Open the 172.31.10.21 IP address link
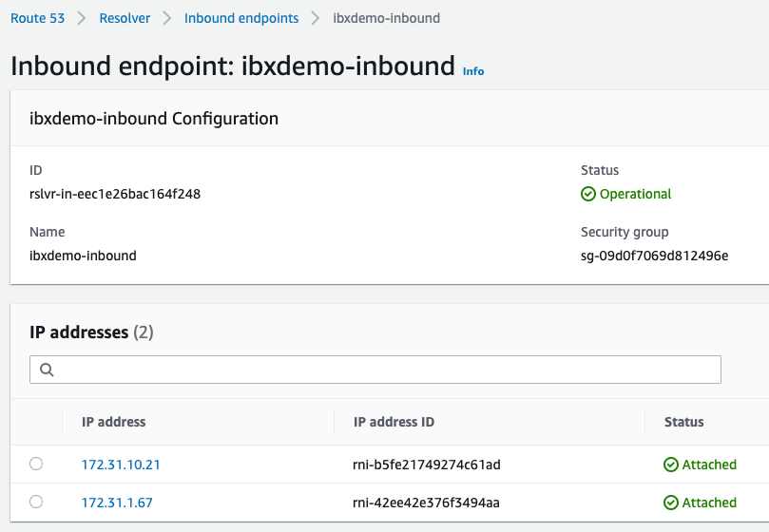 (121, 465)
